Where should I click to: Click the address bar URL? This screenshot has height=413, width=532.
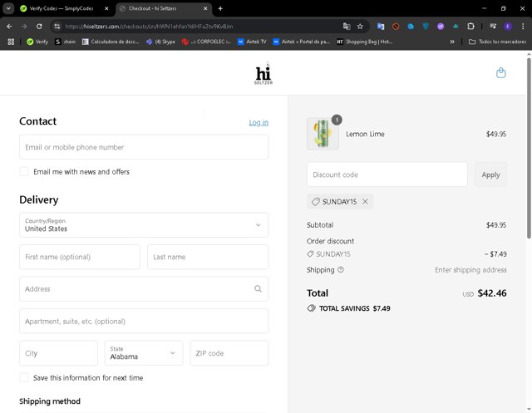pos(150,27)
